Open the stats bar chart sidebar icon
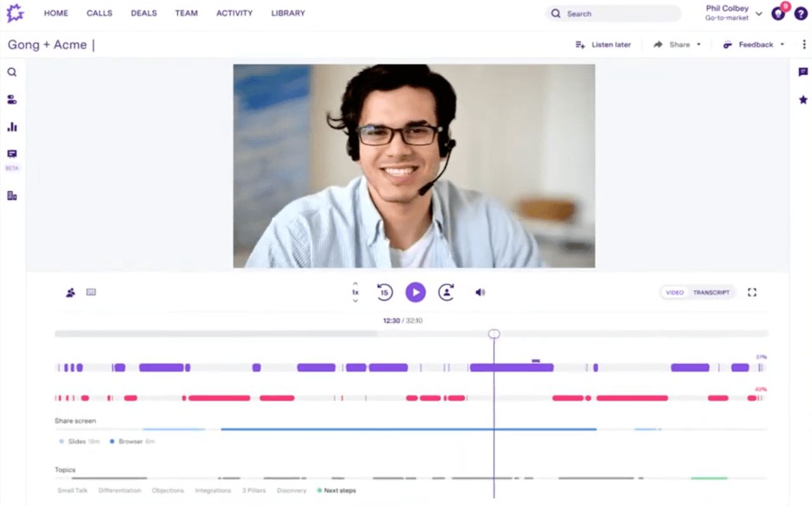Viewport: 812px width, 506px height. (12, 127)
